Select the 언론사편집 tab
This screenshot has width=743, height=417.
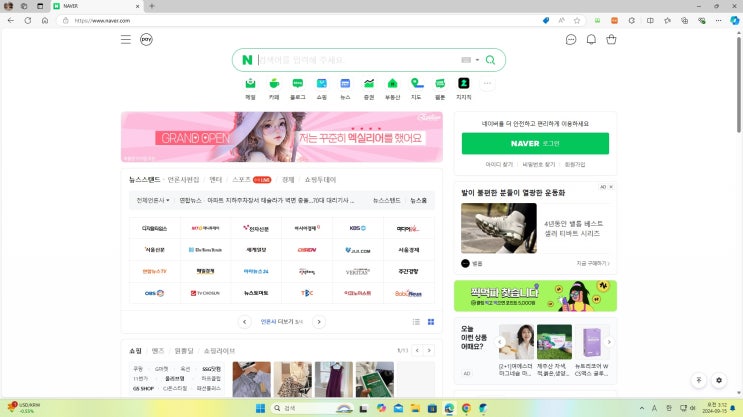click(x=183, y=180)
